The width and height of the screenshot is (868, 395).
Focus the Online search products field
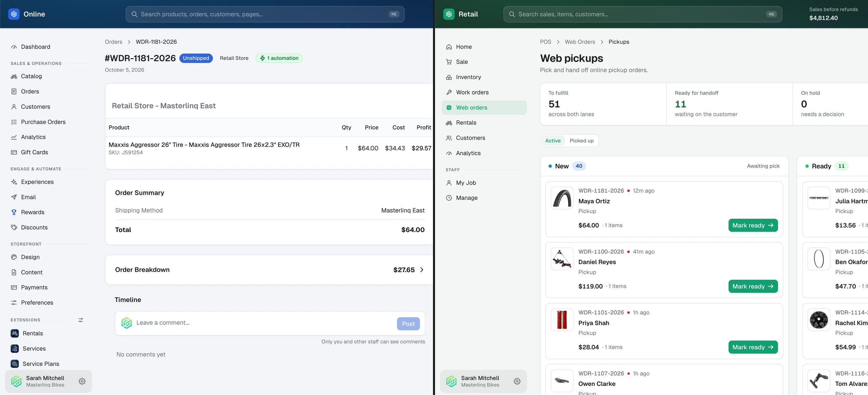(x=265, y=14)
